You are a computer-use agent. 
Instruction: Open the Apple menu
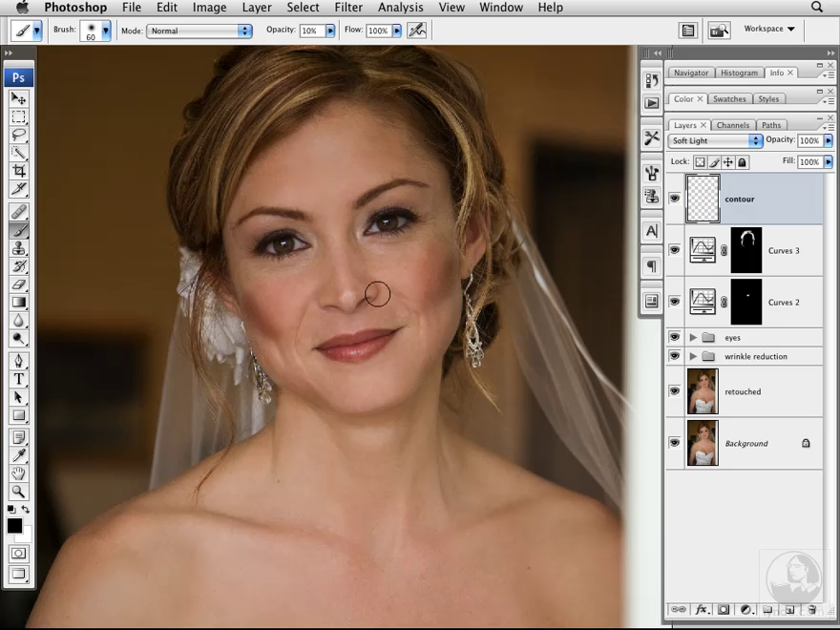[x=22, y=7]
